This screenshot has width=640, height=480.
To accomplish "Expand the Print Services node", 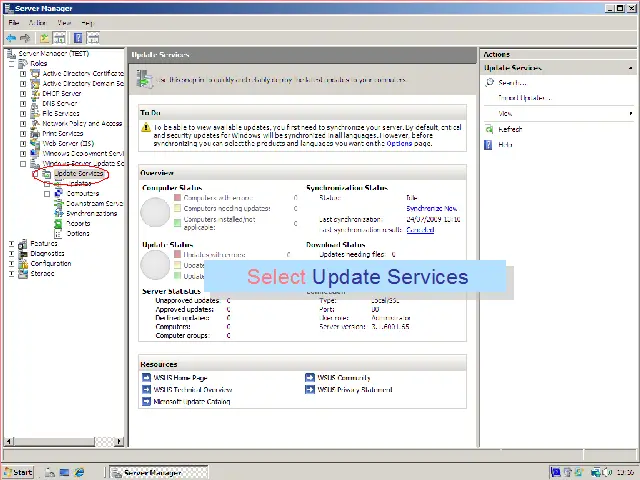I will point(23,133).
